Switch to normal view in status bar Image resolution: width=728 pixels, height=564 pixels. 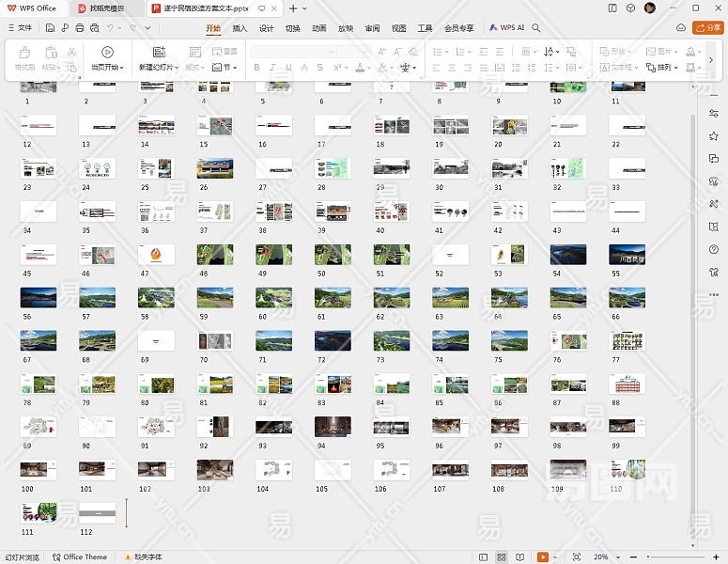(x=484, y=557)
